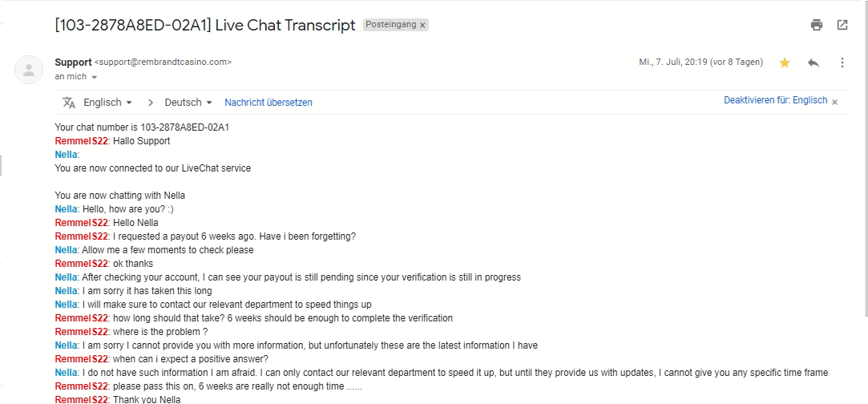Click the "Mi., 7. Juli, 20:19" timestamp
This screenshot has width=868, height=404.
672,63
